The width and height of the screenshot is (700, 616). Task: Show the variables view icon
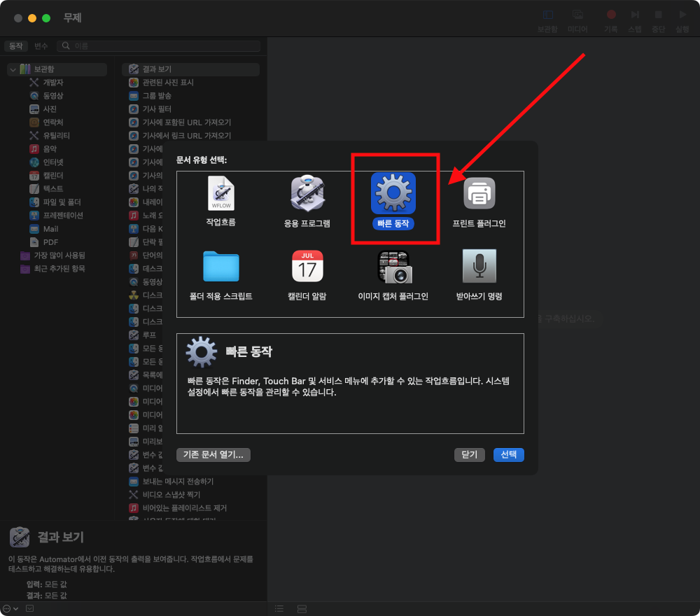[302, 609]
